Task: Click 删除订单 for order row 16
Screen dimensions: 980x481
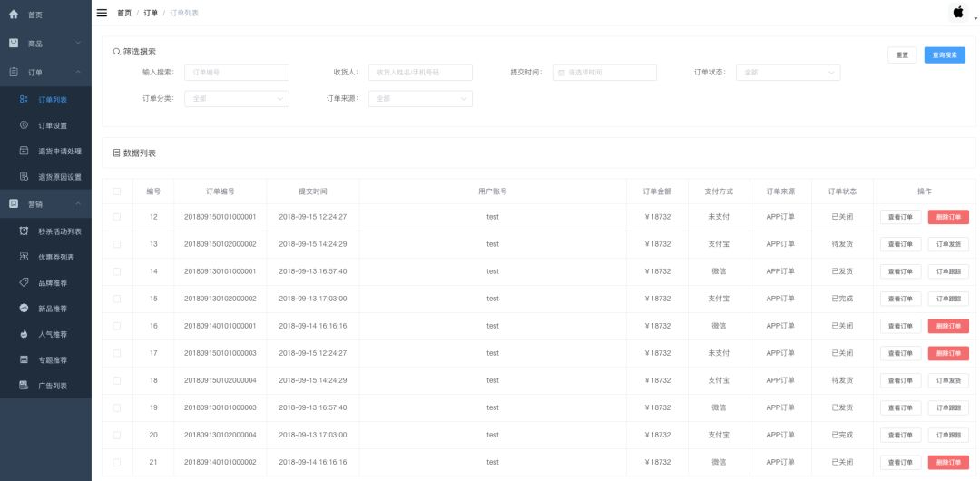Action: (x=948, y=326)
